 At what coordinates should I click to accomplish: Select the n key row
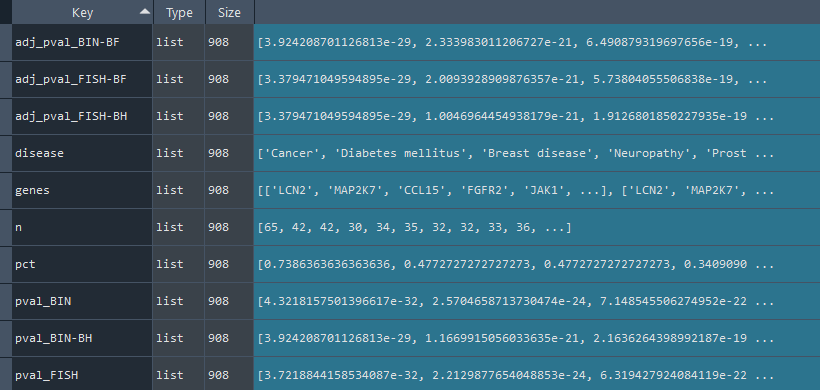82,228
